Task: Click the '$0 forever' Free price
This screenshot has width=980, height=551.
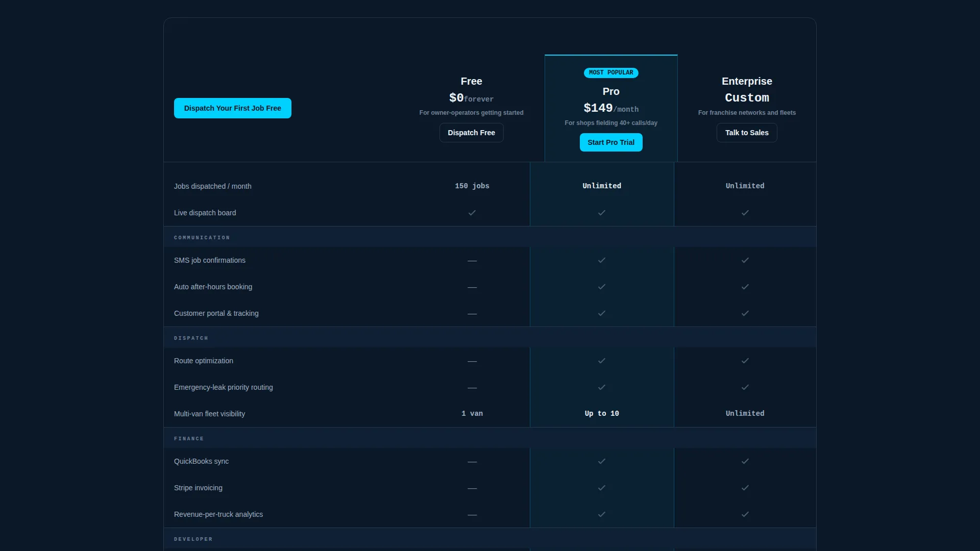Action: tap(471, 98)
